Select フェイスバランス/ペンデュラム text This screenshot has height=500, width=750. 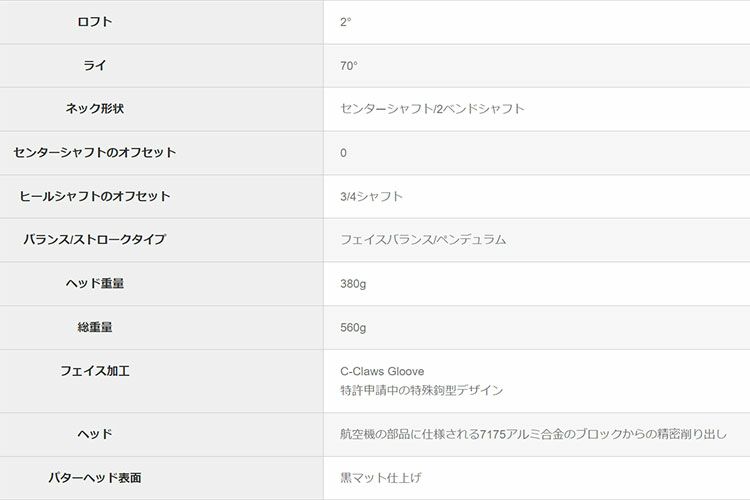tap(423, 240)
